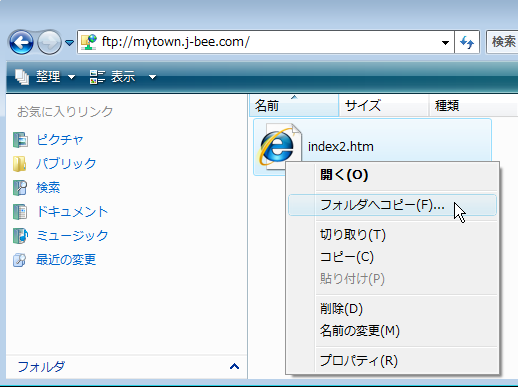Screen dimensions: 518x387
Task: Click the 検索 magnifier folder icon
Action: [x=20, y=188]
